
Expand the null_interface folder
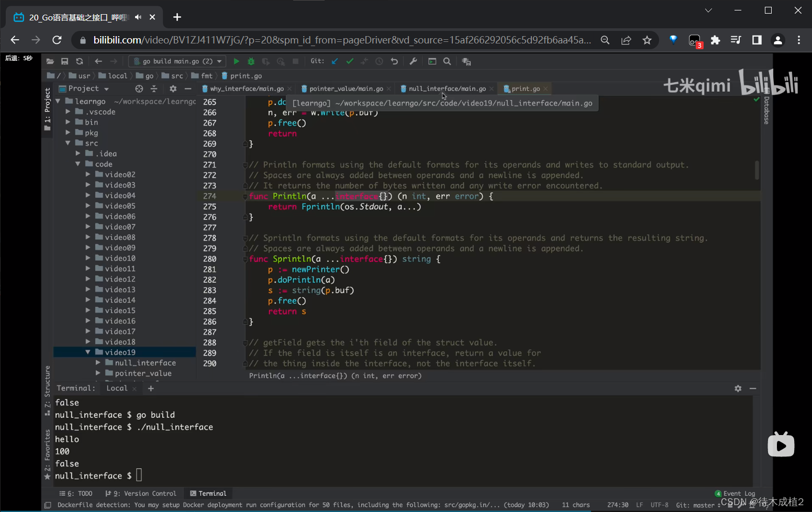click(98, 363)
